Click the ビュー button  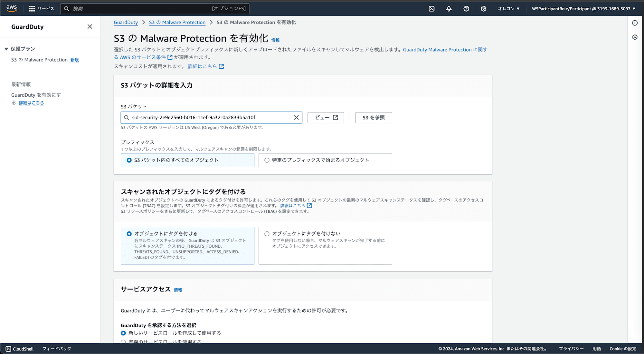click(326, 118)
